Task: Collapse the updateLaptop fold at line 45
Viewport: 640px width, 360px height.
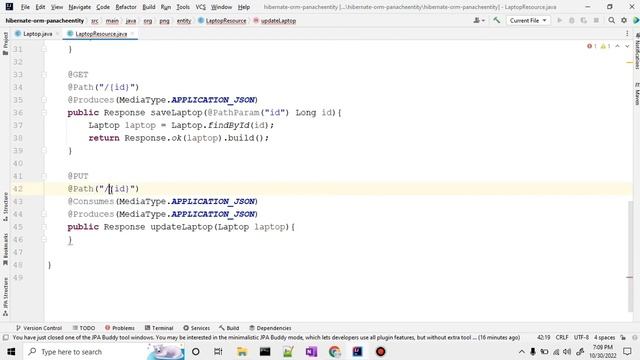Action: point(44,227)
